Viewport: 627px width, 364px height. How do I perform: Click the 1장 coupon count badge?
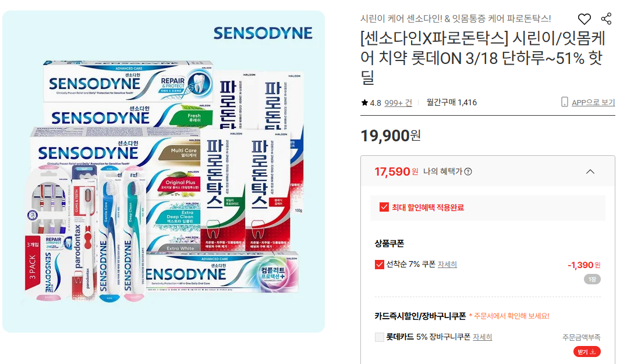pos(592,279)
